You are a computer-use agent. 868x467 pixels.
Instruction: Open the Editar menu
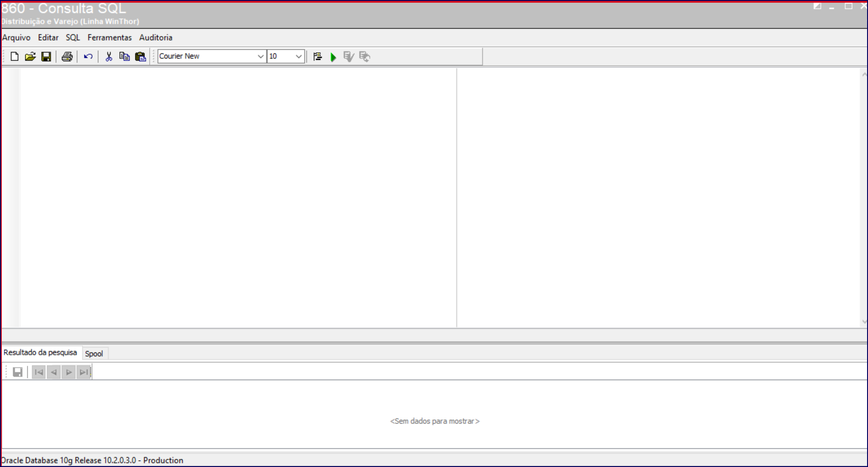tap(48, 38)
